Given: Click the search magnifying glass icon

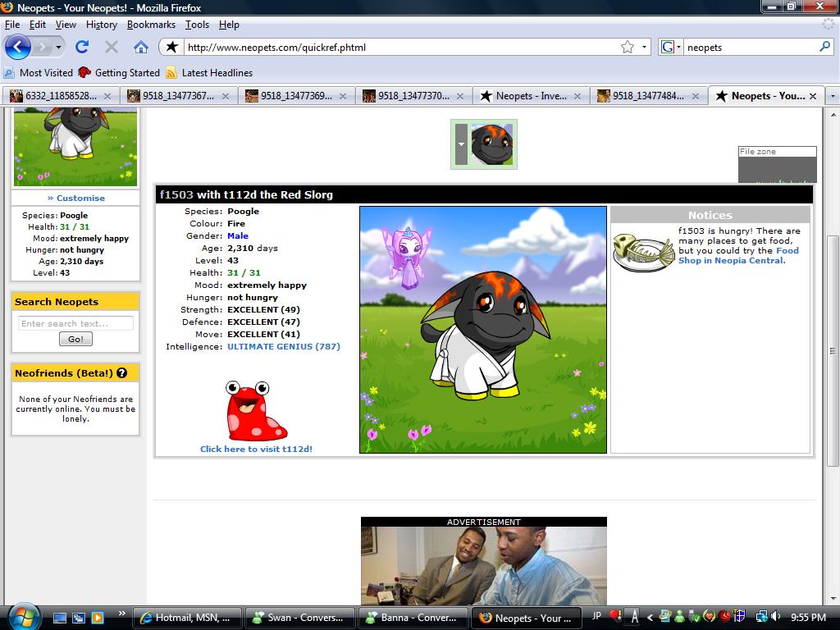Looking at the screenshot, I should (x=824, y=47).
